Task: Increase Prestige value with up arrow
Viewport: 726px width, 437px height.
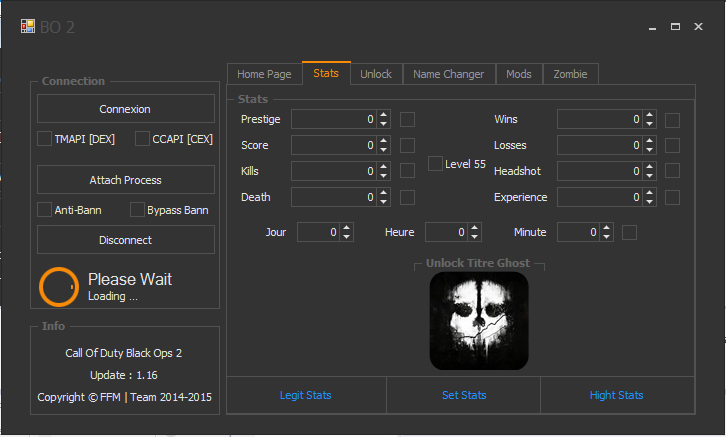Action: (383, 115)
